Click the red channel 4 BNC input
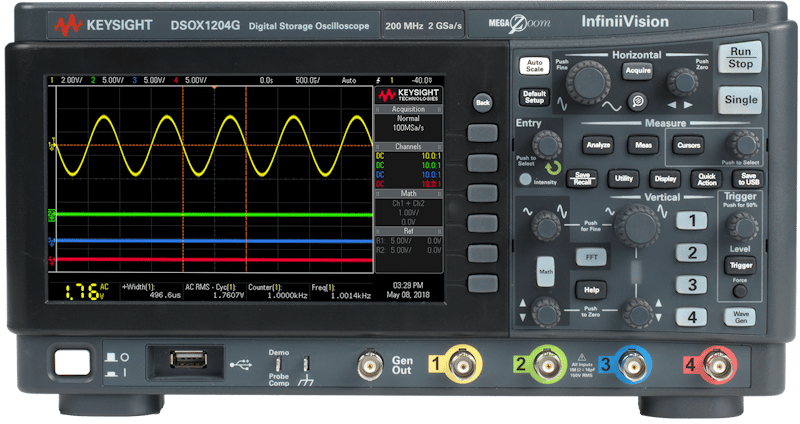This screenshot has width=800, height=424. click(718, 365)
